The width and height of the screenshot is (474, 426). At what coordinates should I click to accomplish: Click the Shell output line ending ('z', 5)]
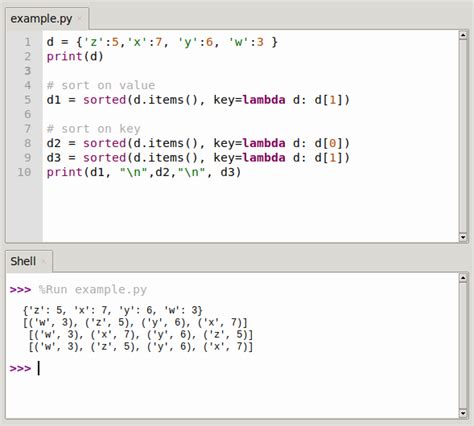pos(141,335)
